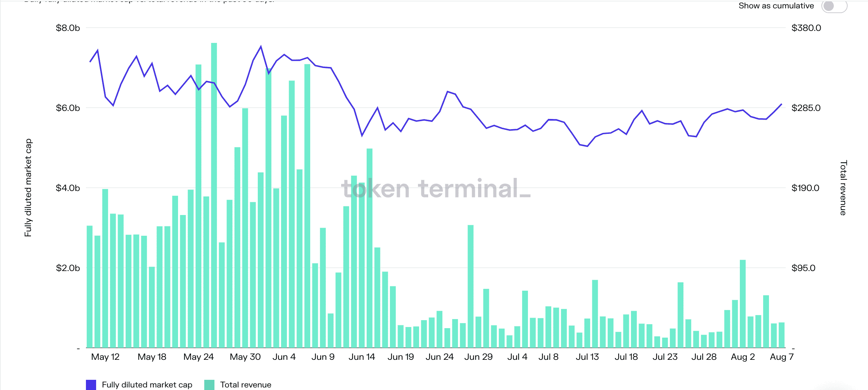
Task: Click the Jun 14 x-axis date label
Action: (x=362, y=357)
